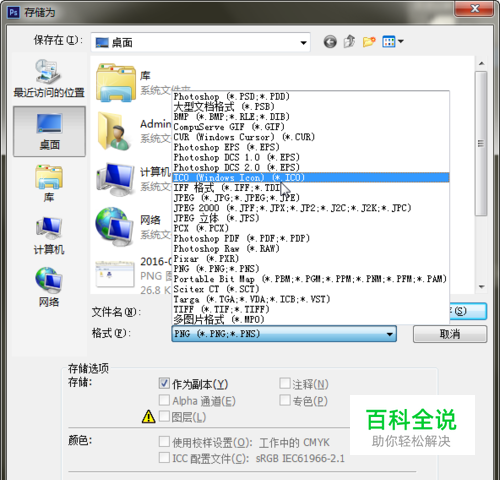
Task: Toggle the 图层 checkbox
Action: (x=164, y=416)
